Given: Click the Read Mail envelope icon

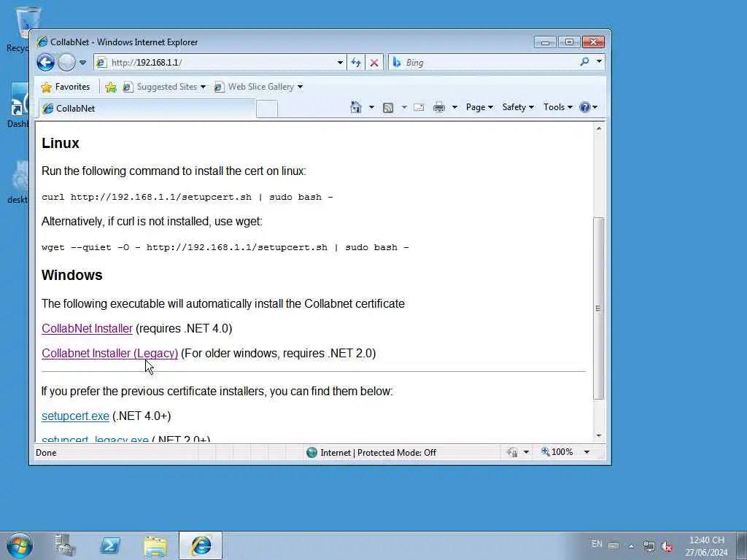Looking at the screenshot, I should [x=419, y=107].
